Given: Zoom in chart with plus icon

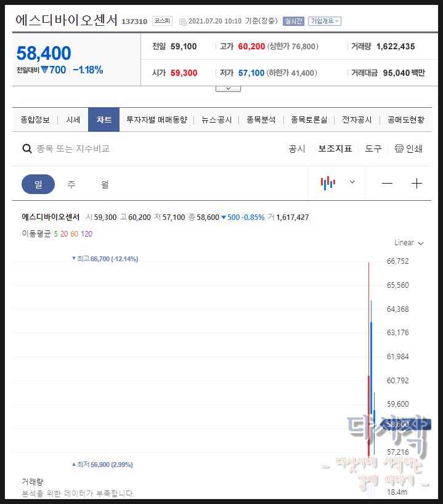Looking at the screenshot, I should [417, 183].
